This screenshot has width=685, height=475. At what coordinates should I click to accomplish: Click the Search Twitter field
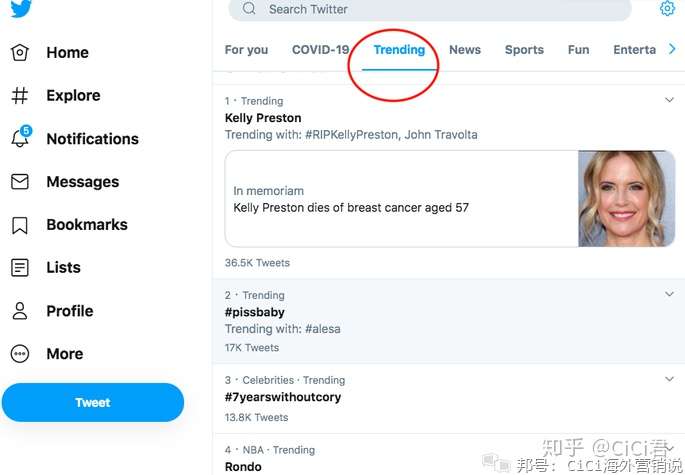pyautogui.click(x=430, y=9)
